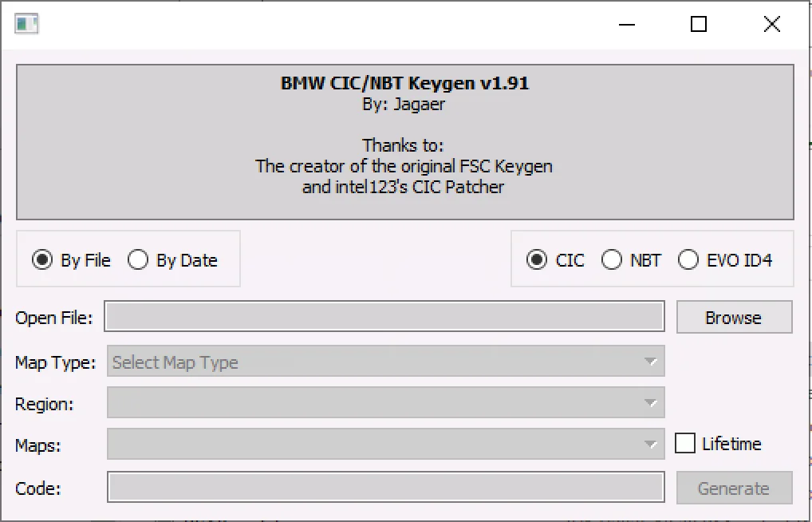Select the NBT radio button
The image size is (812, 522).
(612, 260)
